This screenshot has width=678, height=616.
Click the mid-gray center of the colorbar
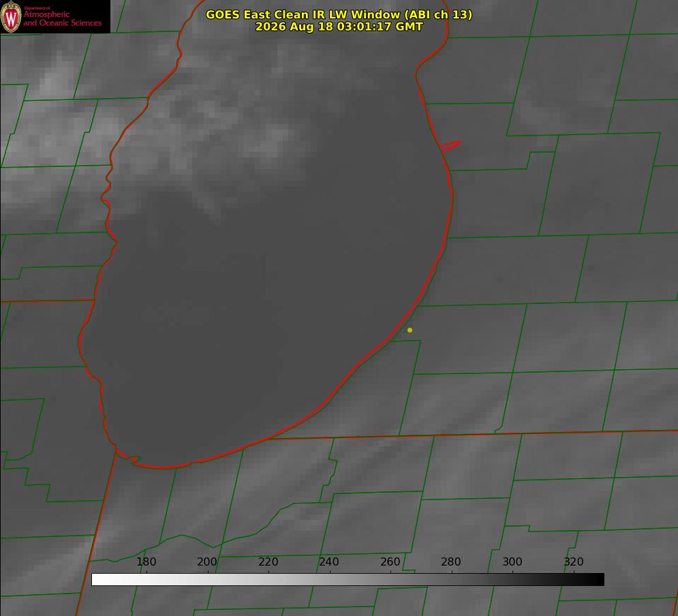pyautogui.click(x=348, y=579)
